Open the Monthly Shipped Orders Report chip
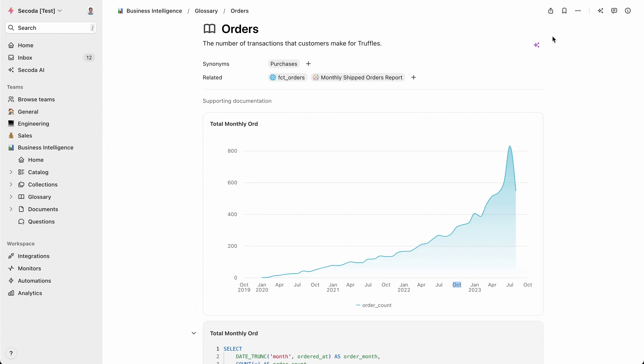 [x=358, y=77]
